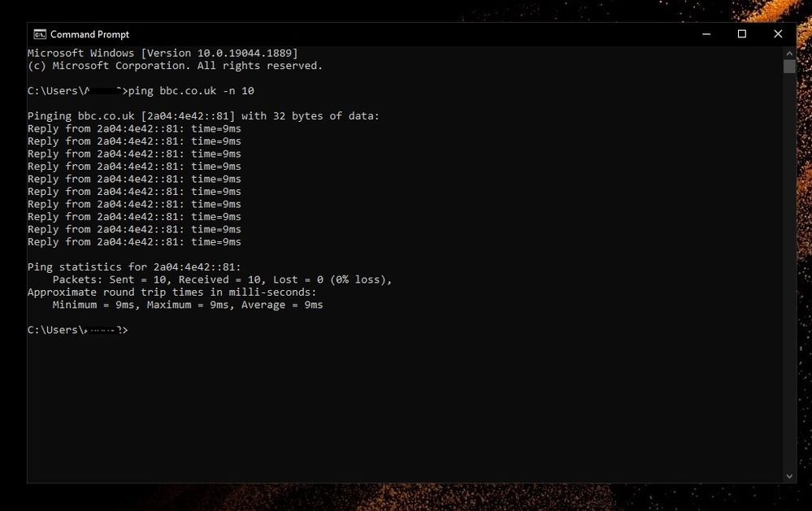Click the "Pinging bbc.co.uk" output line
This screenshot has height=511, width=812.
click(203, 116)
